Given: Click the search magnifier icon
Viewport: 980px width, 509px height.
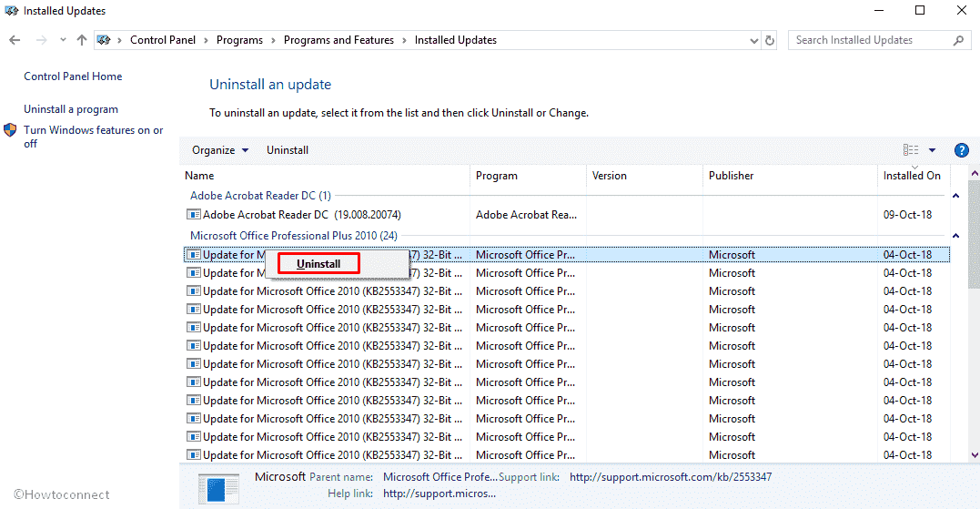Looking at the screenshot, I should coord(959,40).
